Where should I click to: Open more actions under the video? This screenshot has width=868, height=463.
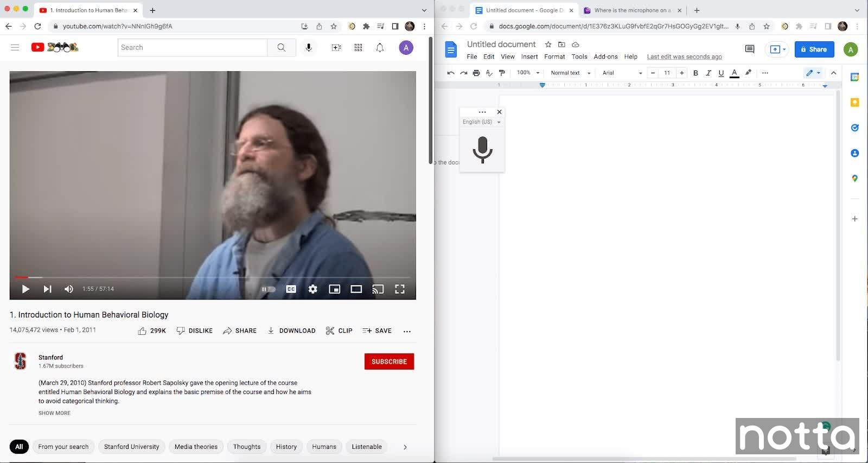click(x=407, y=331)
